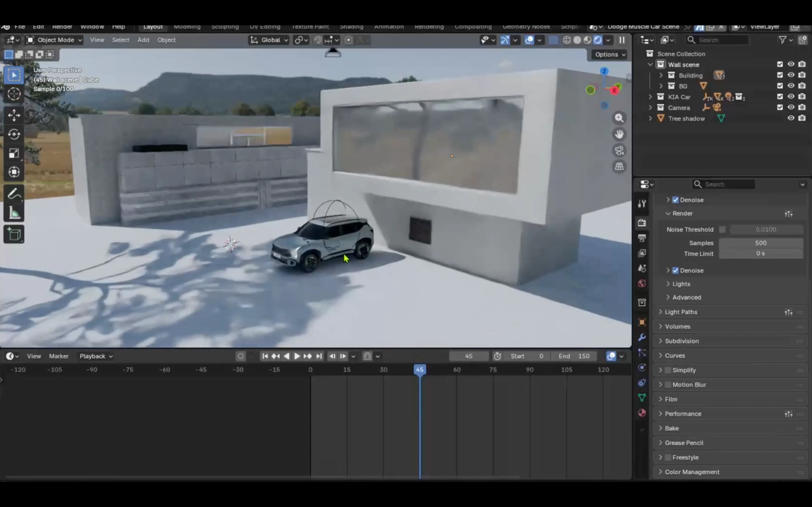Click the viewport Options button
812x507 pixels.
pos(609,54)
